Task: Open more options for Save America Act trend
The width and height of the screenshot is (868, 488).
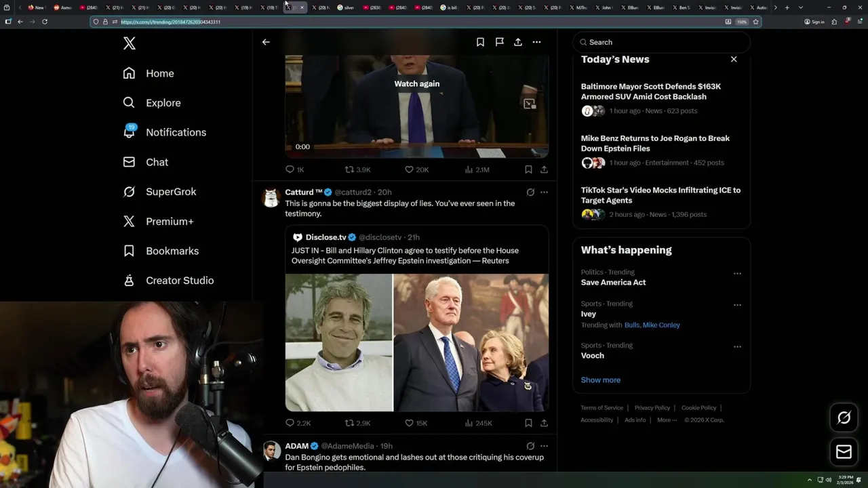Action: coord(737,274)
